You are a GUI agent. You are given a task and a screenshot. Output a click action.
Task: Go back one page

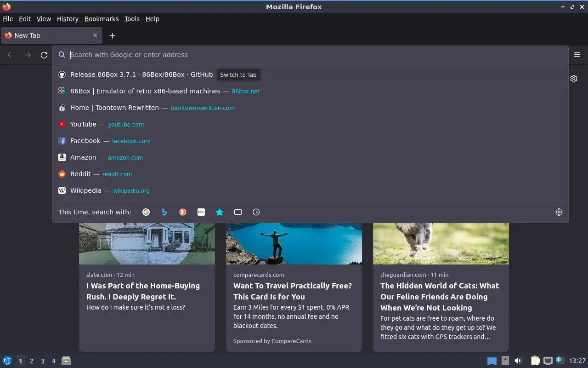point(11,55)
